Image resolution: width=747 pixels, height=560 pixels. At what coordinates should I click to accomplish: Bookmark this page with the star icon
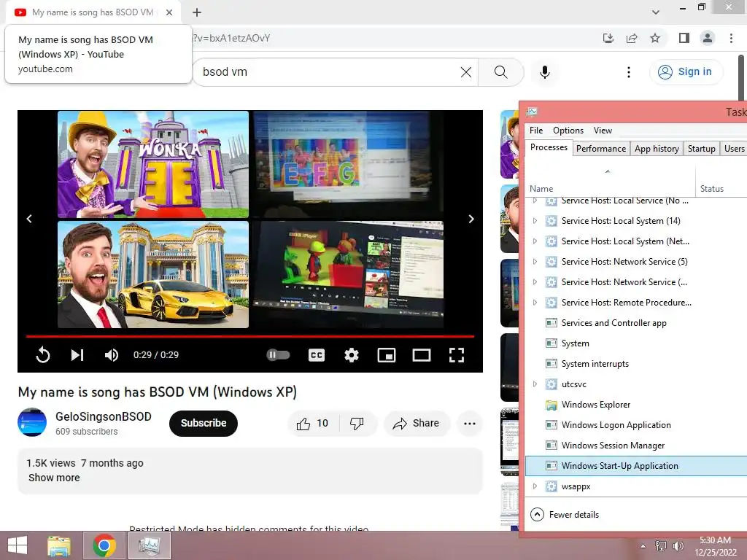(655, 38)
